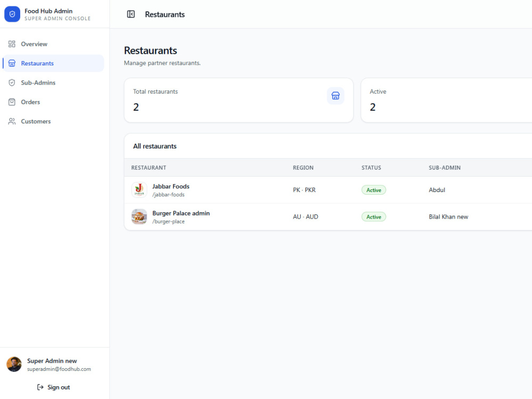Click the REGION column header
The height and width of the screenshot is (399, 532).
(303, 168)
